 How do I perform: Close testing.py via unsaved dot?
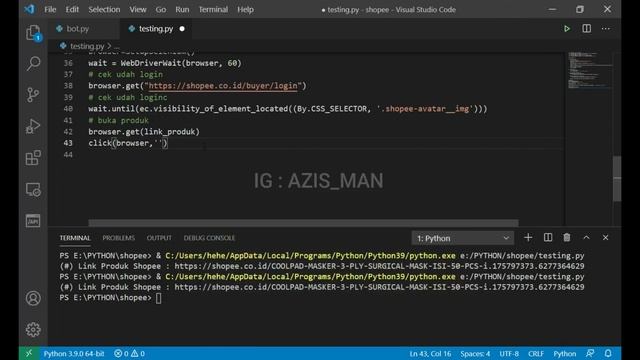coord(182,29)
